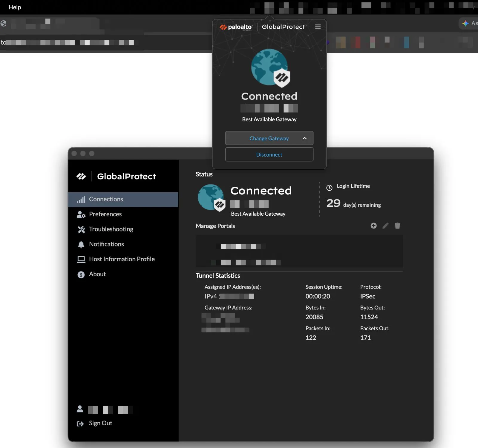
Task: Click the session uptime value "00:00:20"
Action: tap(318, 296)
